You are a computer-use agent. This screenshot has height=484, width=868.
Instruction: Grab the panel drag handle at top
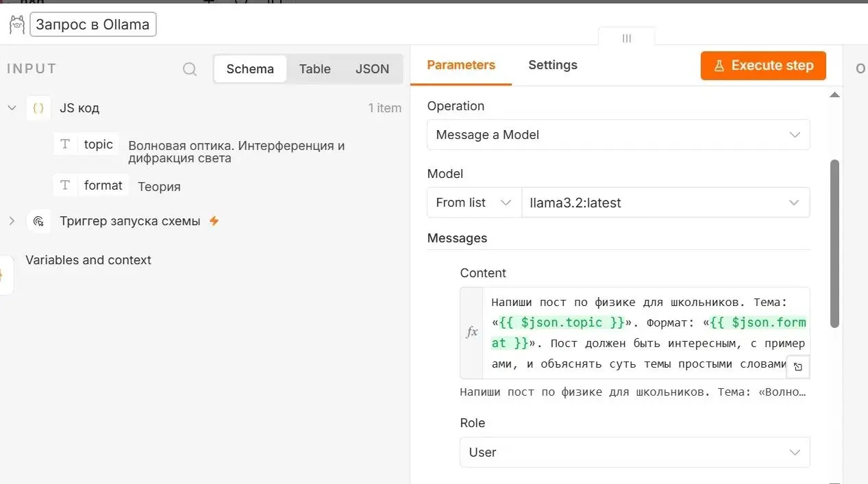[626, 38]
